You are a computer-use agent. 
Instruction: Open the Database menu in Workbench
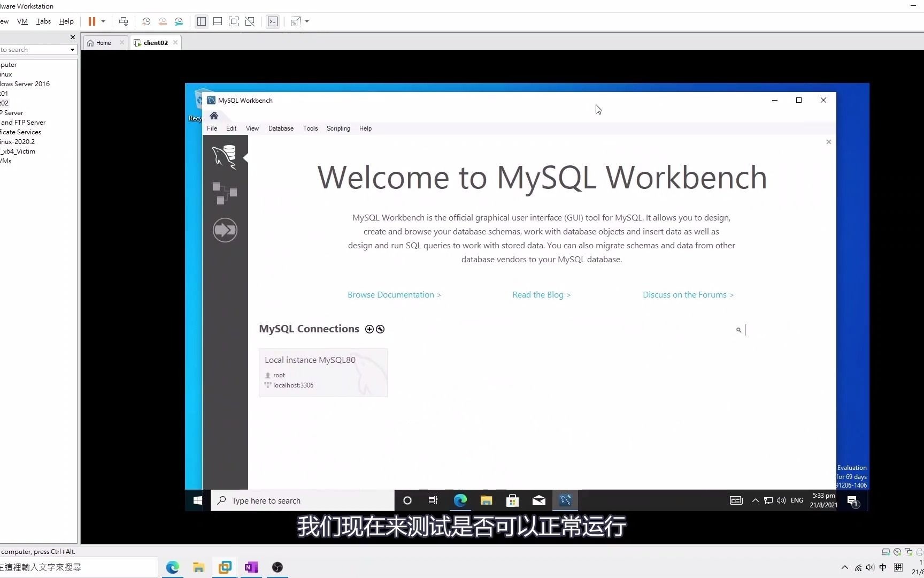coord(281,128)
